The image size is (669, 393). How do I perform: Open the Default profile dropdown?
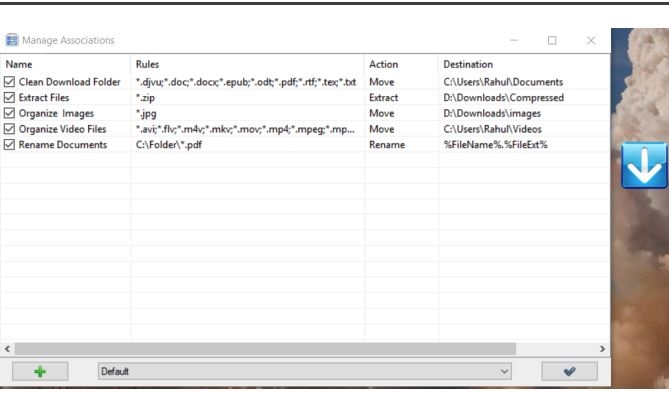[305, 371]
